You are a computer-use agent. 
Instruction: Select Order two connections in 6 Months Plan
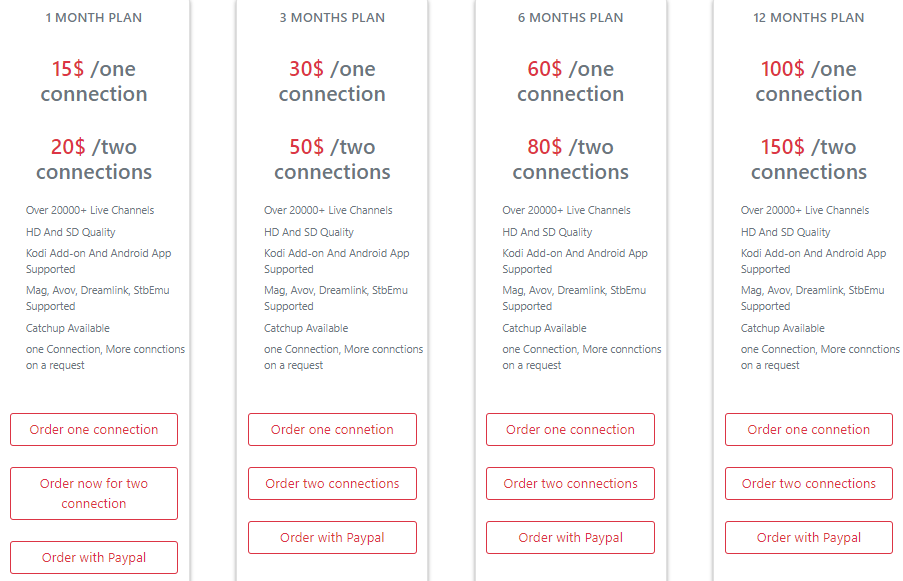tap(570, 483)
